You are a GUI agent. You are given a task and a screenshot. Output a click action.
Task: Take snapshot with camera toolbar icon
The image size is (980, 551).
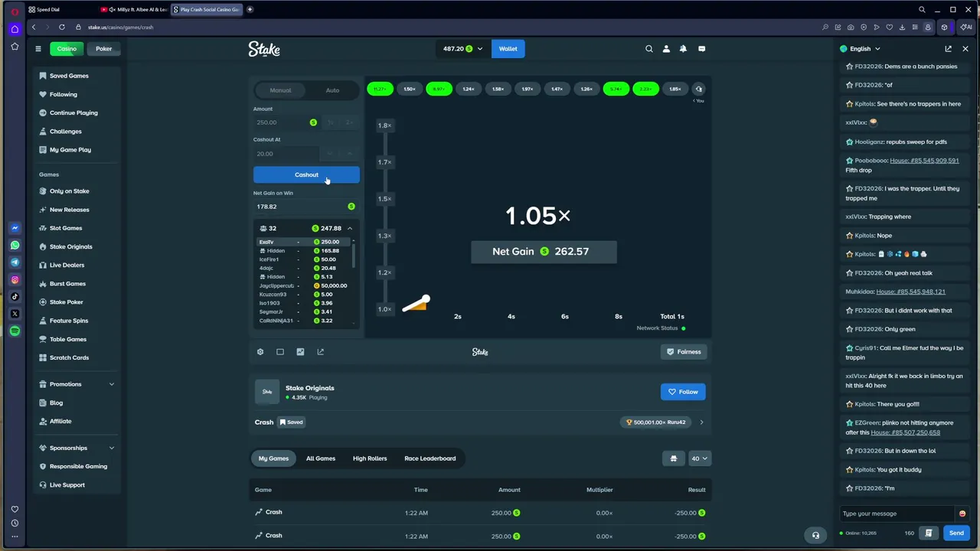click(851, 27)
